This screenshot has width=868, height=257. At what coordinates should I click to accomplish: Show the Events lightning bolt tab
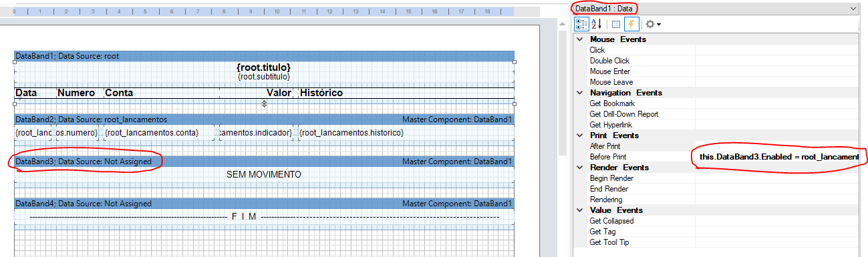point(631,24)
